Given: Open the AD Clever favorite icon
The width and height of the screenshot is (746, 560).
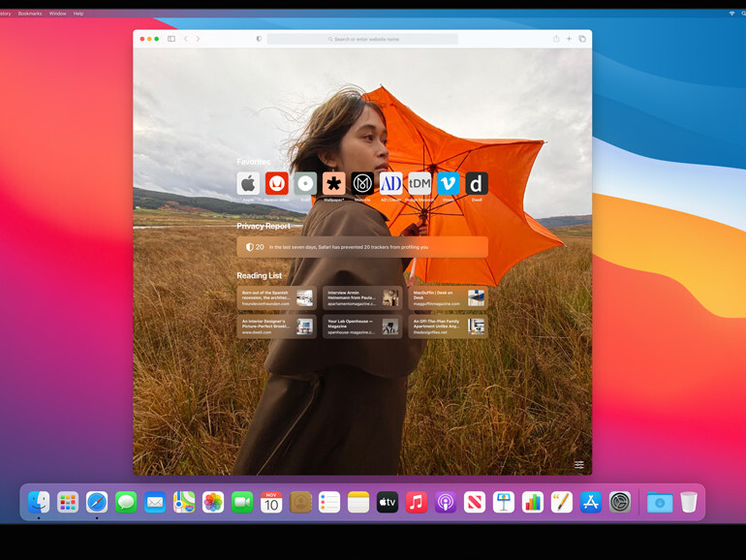Looking at the screenshot, I should tap(390, 183).
